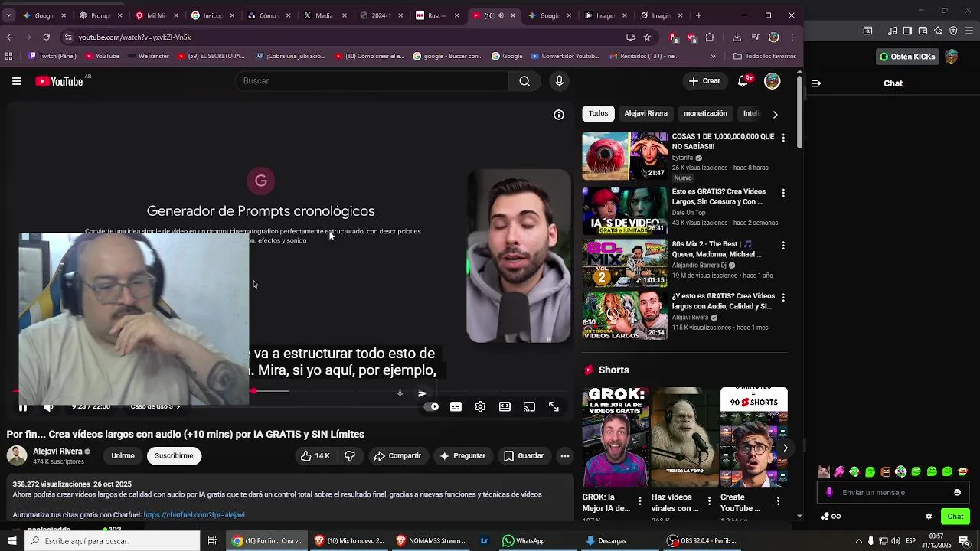980x551 pixels.
Task: Click the YouTube search input field
Action: (x=371, y=81)
